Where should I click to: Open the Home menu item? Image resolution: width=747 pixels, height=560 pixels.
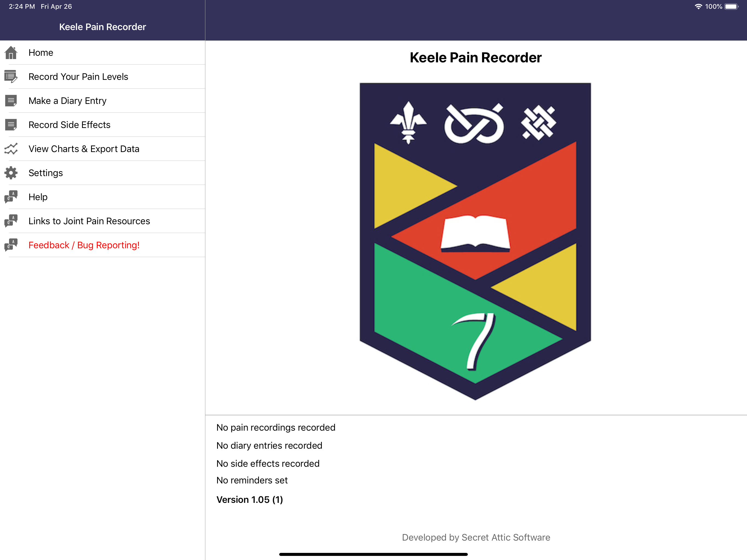point(103,53)
